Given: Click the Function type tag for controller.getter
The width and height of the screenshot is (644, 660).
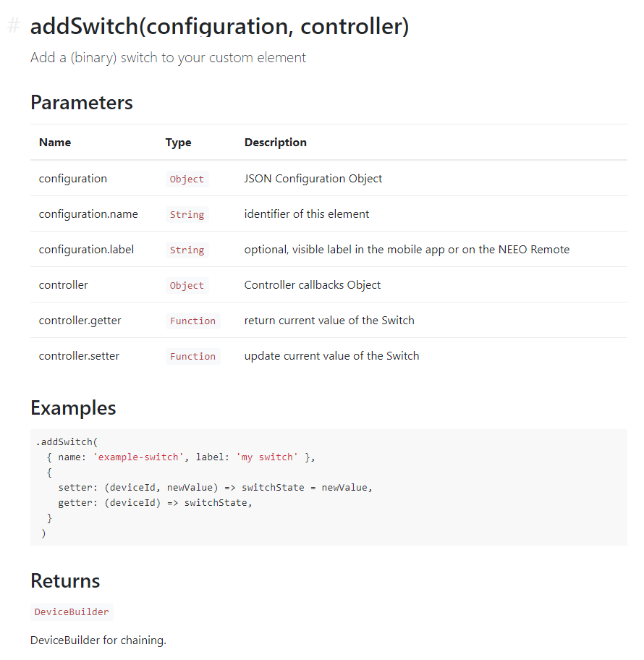Looking at the screenshot, I should tap(192, 321).
